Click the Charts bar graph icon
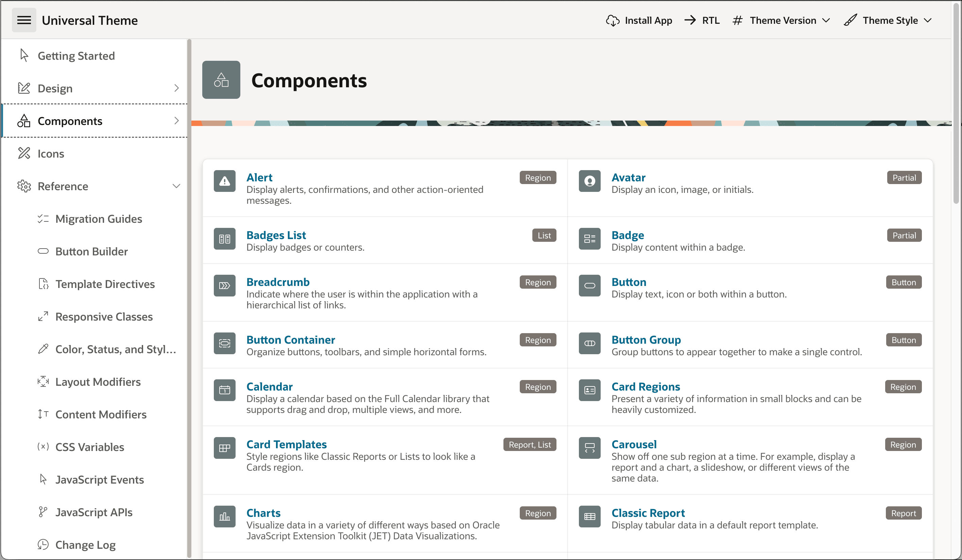 click(224, 517)
